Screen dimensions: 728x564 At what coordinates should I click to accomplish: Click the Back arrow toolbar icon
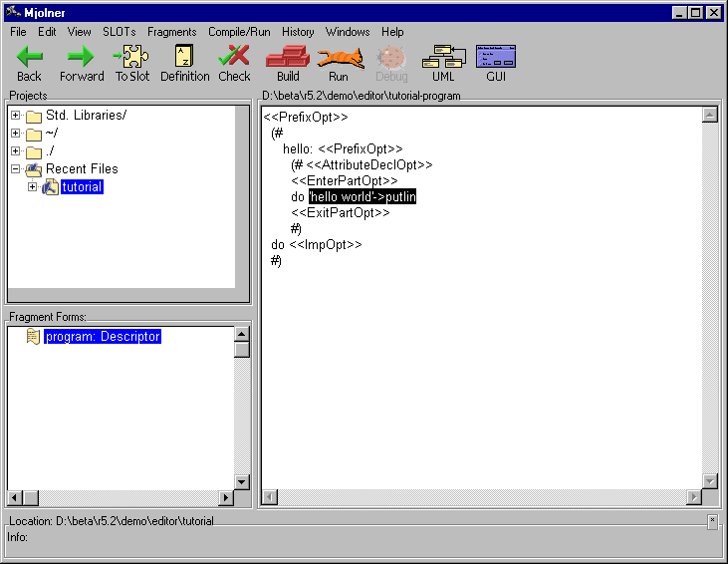[29, 57]
